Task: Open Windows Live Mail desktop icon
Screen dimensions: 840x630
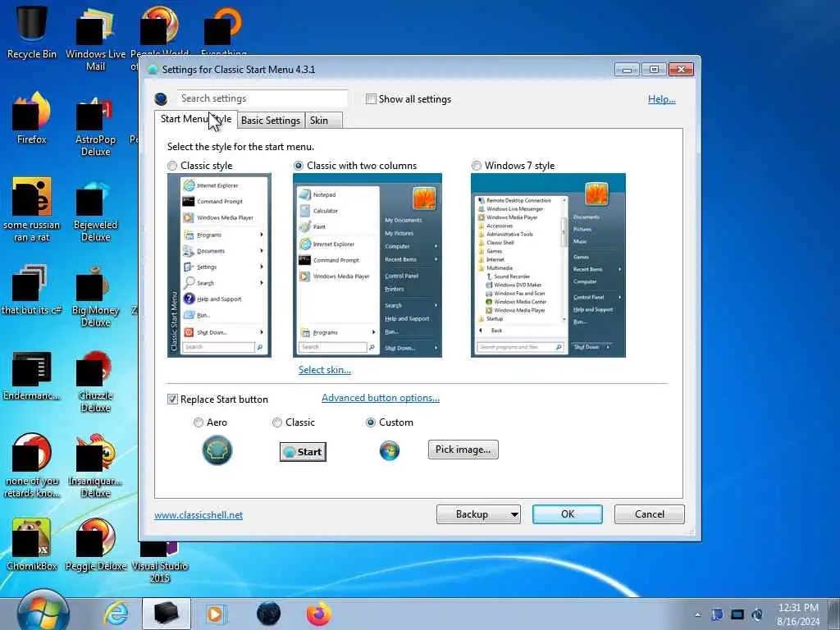Action: (x=95, y=40)
